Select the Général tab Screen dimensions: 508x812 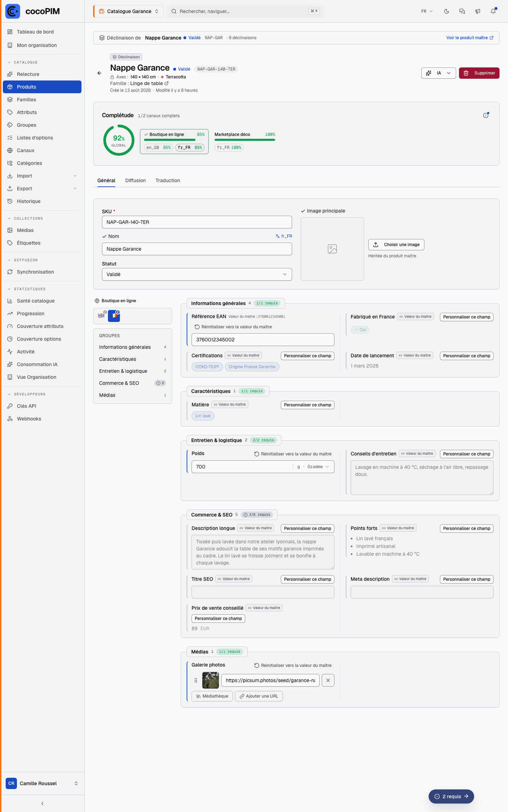click(106, 180)
